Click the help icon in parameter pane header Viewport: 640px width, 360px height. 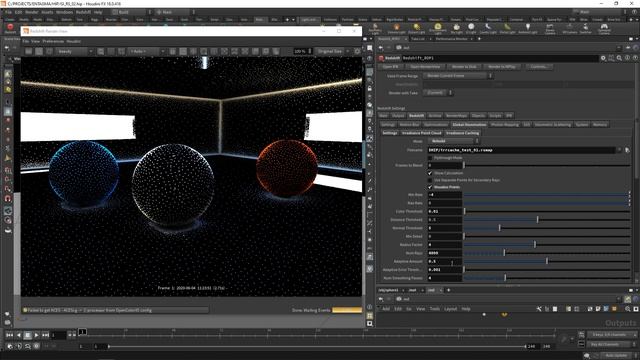(635, 58)
